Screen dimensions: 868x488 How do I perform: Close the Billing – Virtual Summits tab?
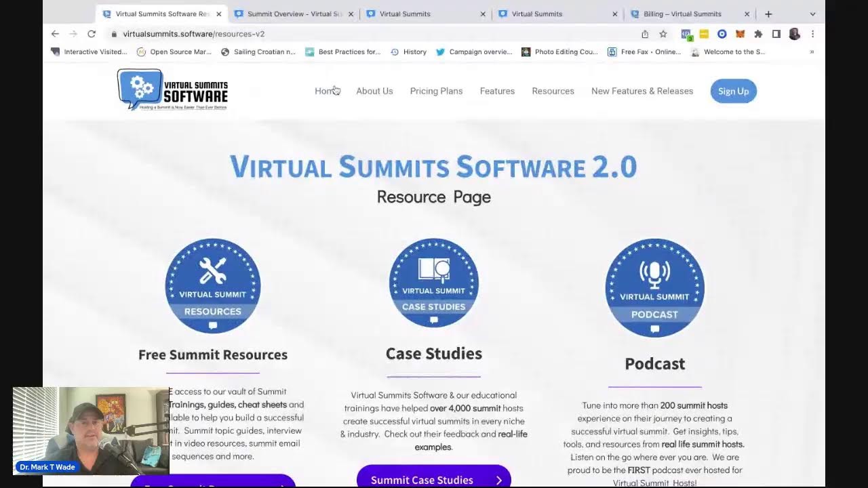coord(747,14)
